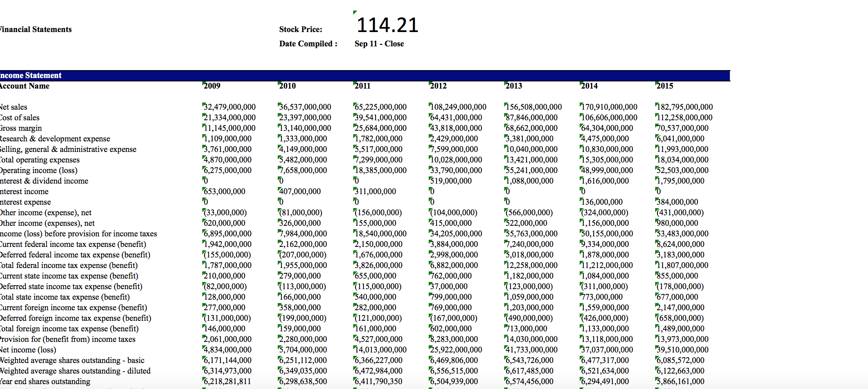Image resolution: width=868 pixels, height=389 pixels.
Task: Select 2015 current foreign tax 2,147,000,000
Action: coord(680,308)
